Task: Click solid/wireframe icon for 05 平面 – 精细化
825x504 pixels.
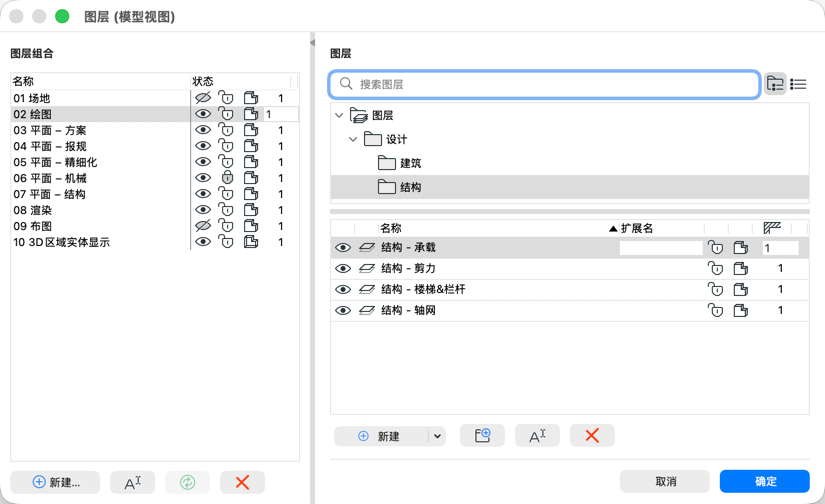Action: [251, 162]
